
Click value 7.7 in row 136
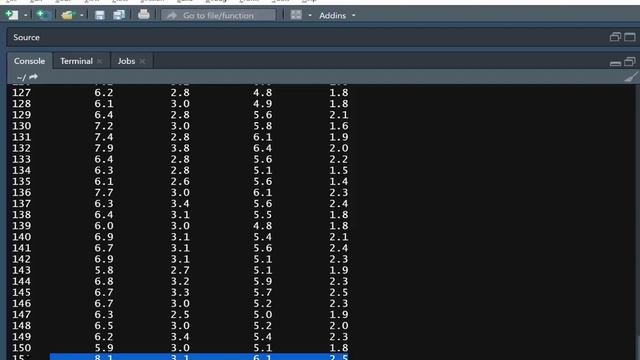coord(104,193)
